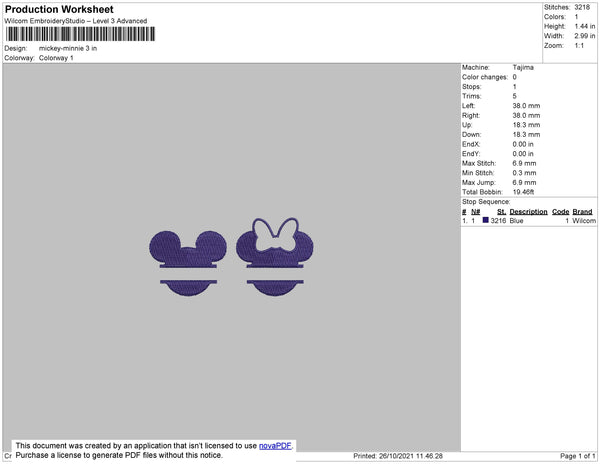Click the Trims value 5

515,96
